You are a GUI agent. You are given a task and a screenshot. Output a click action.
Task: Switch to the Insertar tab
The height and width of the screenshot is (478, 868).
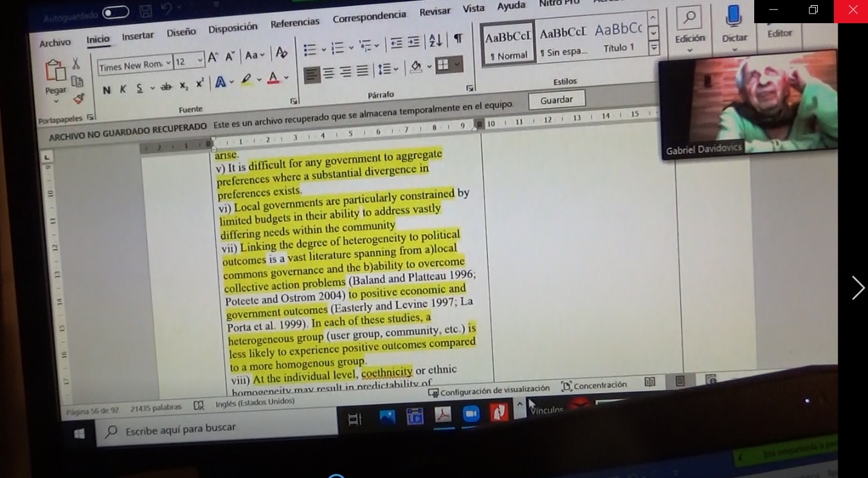(138, 36)
